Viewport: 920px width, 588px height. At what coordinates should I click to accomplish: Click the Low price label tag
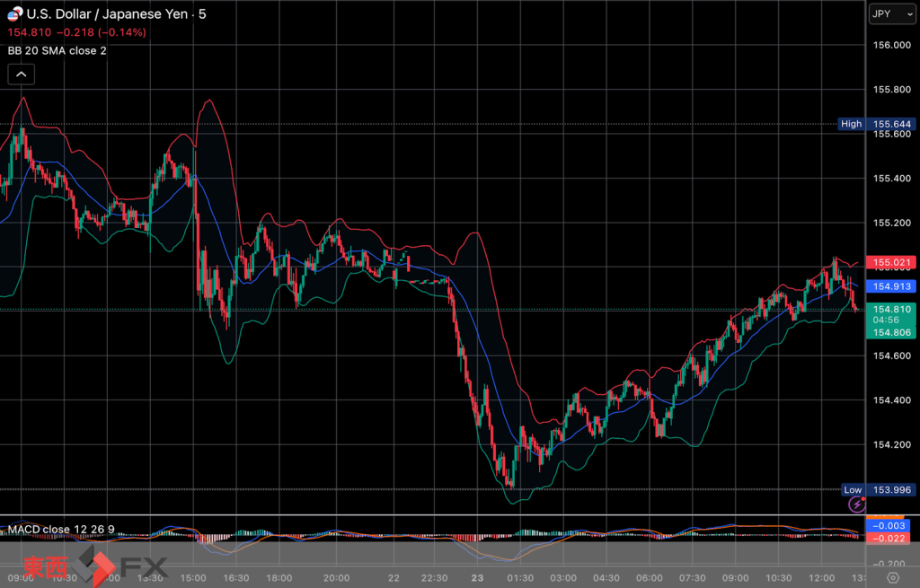tap(852, 490)
